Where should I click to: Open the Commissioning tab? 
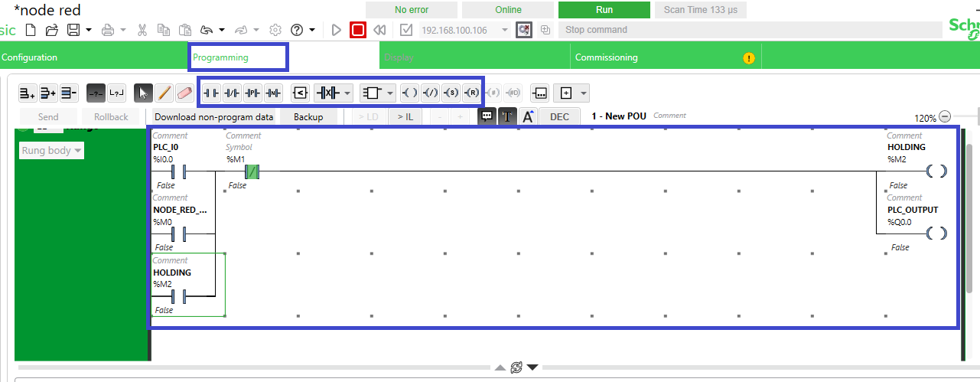(666, 57)
